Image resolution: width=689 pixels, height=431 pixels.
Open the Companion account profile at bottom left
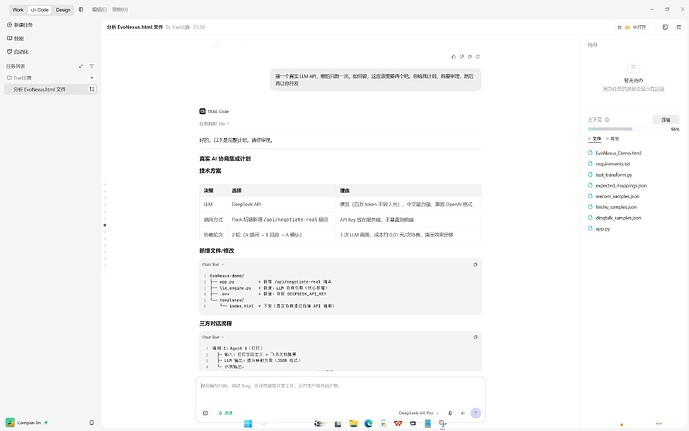[x=27, y=423]
